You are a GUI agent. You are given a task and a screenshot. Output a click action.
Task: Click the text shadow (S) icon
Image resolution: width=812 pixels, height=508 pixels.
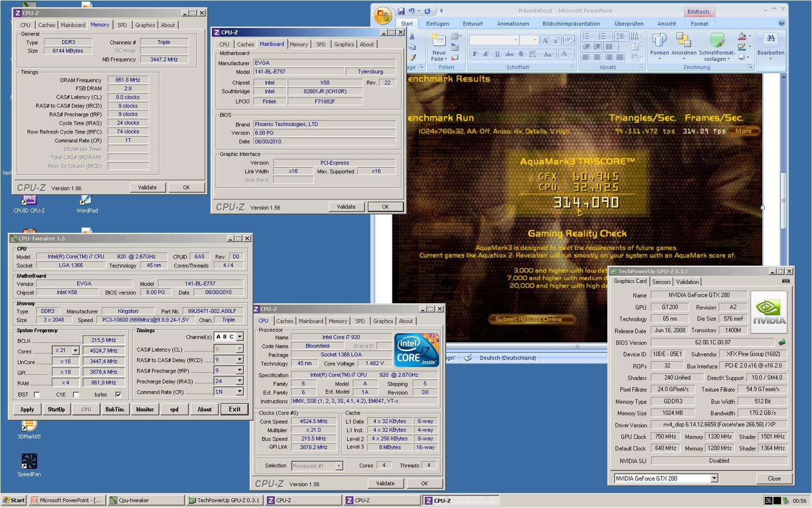tap(521, 54)
